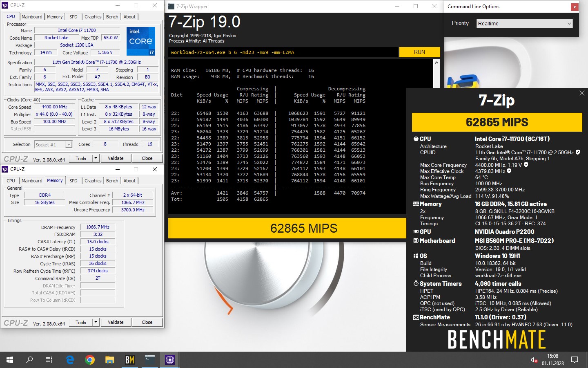Click Validate in top CPU-Z window

tap(116, 158)
